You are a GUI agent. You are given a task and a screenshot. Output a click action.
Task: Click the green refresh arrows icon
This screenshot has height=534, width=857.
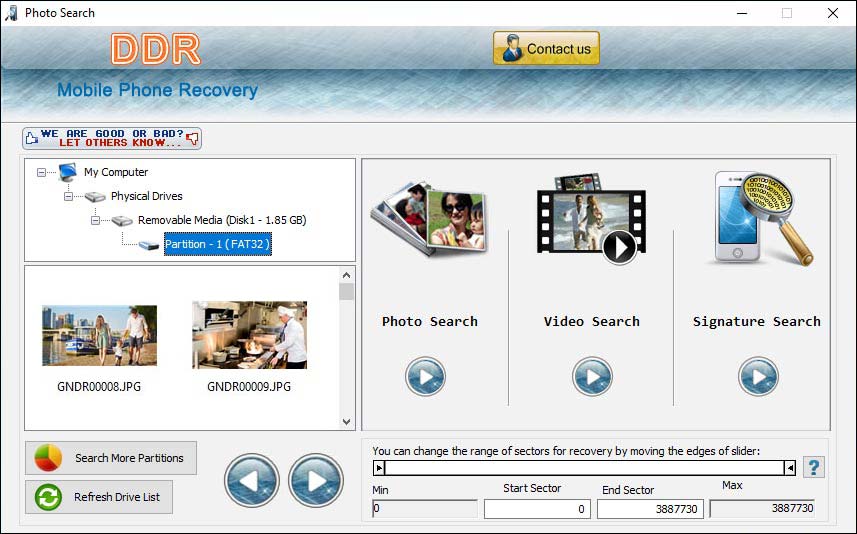tap(48, 497)
